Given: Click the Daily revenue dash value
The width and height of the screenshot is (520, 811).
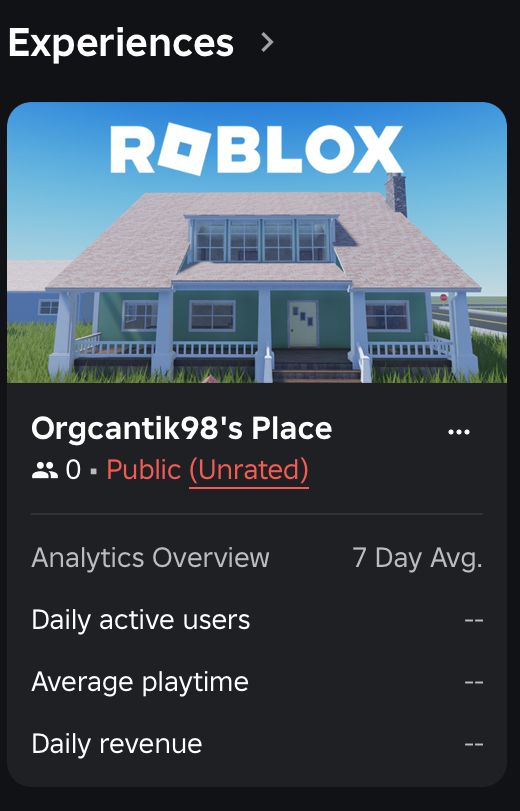Looking at the screenshot, I should click(x=473, y=744).
